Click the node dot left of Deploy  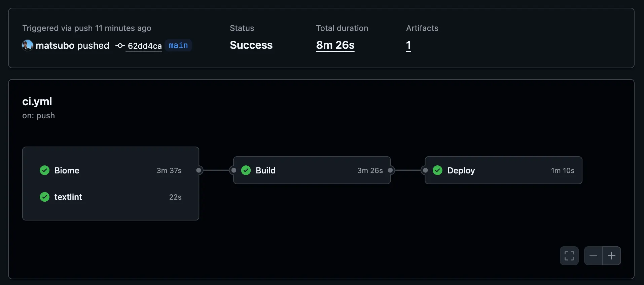coord(425,170)
